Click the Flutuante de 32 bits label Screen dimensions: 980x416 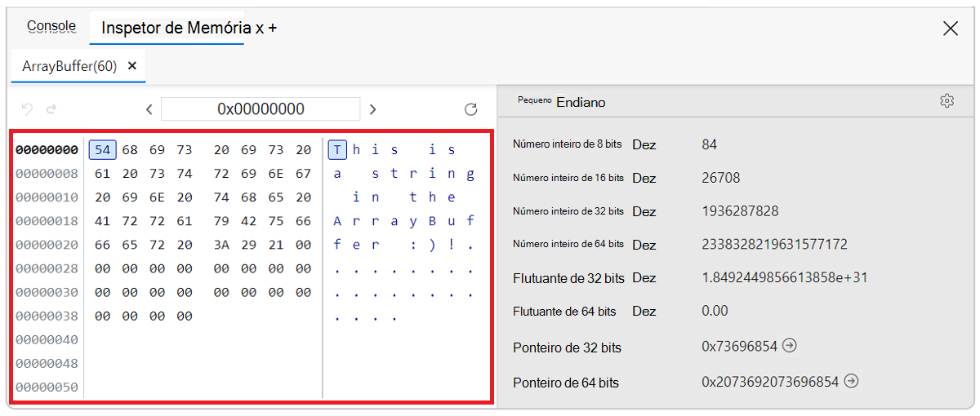click(568, 278)
